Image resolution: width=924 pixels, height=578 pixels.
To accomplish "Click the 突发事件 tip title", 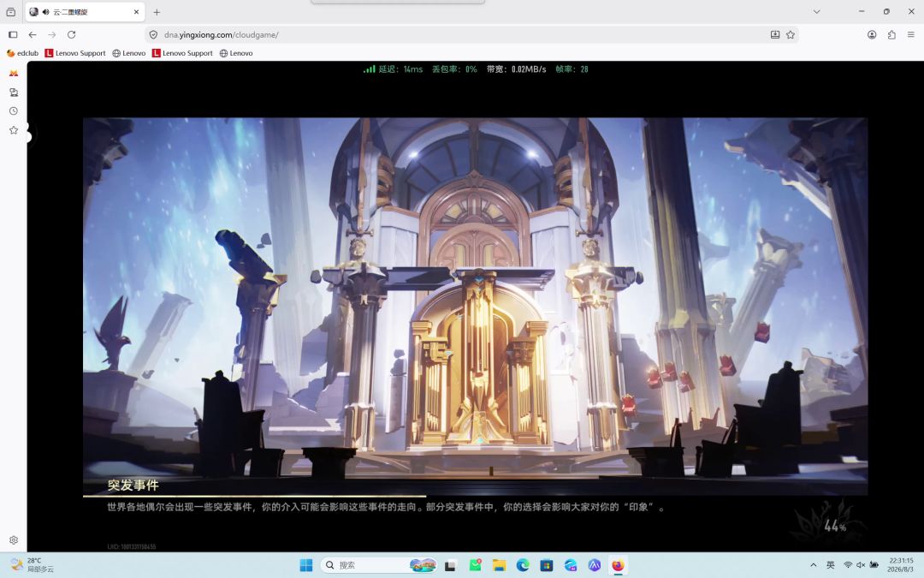I will click(x=133, y=485).
